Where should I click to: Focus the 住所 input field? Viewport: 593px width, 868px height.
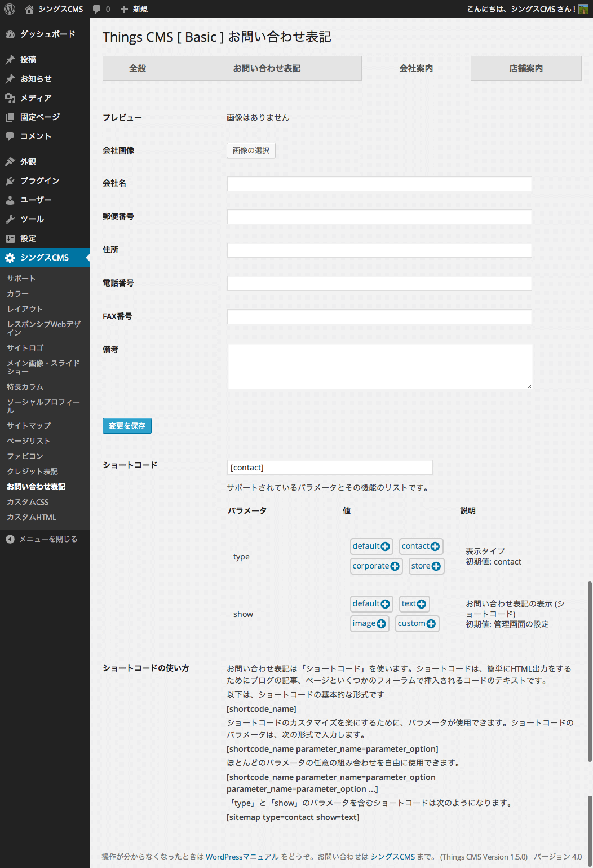(379, 250)
